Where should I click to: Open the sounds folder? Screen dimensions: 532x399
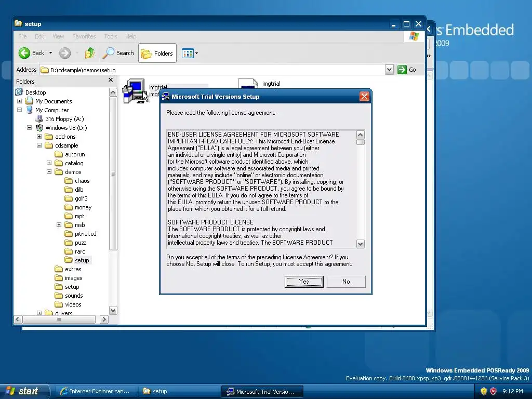pos(74,295)
